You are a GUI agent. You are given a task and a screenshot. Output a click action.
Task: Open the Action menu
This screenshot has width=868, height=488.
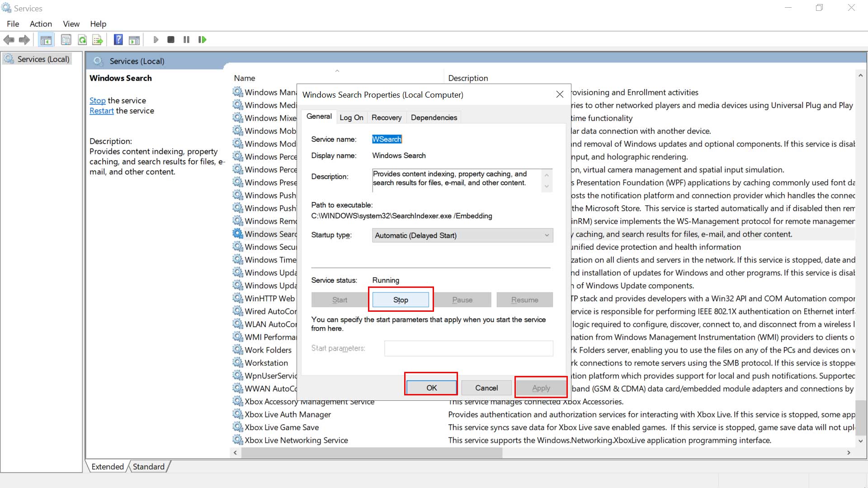41,23
